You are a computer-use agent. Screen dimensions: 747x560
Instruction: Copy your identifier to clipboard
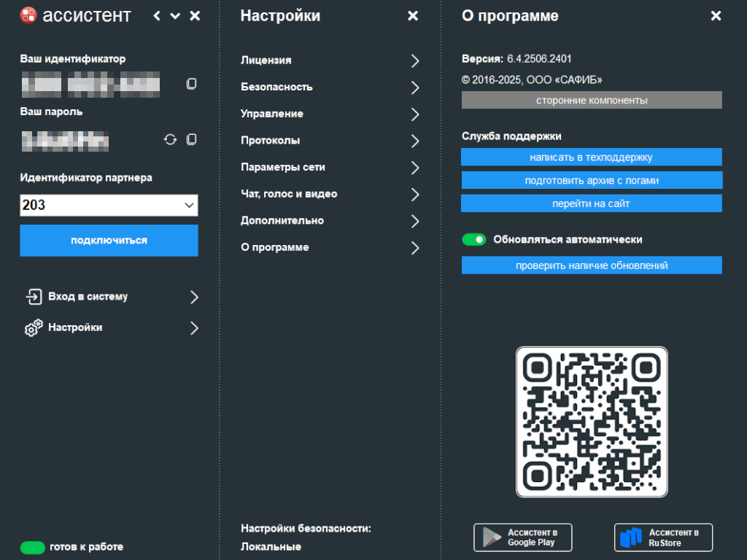(191, 84)
